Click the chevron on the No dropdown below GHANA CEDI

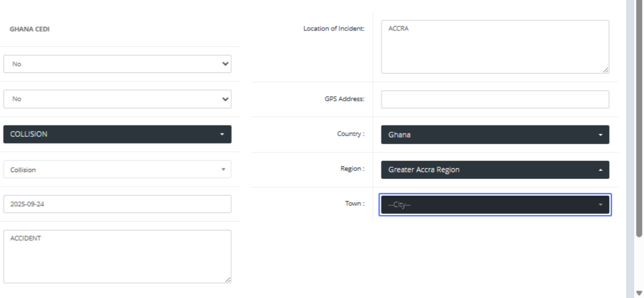pos(225,64)
